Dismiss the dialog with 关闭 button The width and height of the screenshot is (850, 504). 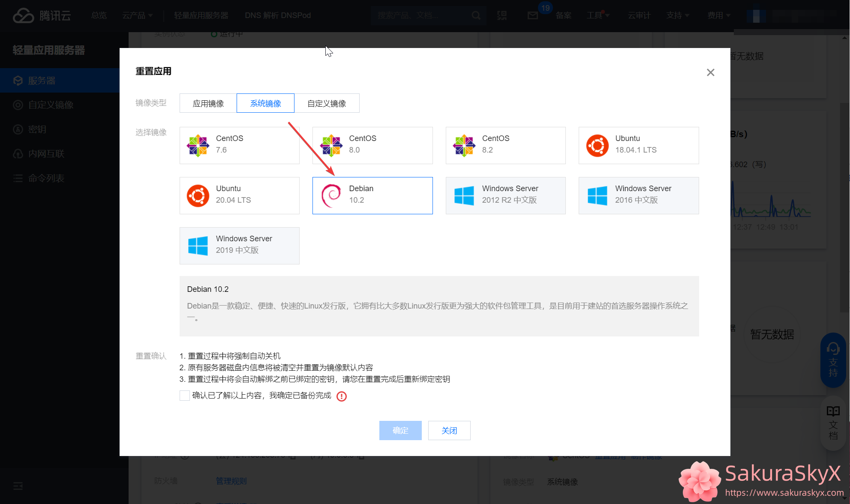click(449, 430)
